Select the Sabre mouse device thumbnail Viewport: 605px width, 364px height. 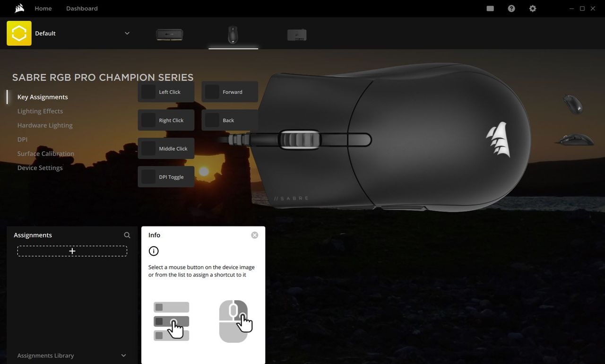[x=233, y=35]
